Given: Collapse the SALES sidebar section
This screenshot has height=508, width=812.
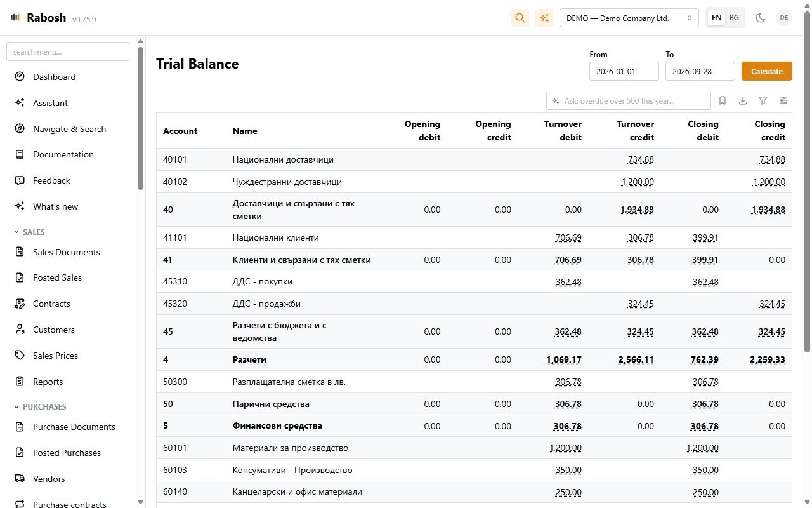Looking at the screenshot, I should (29, 232).
